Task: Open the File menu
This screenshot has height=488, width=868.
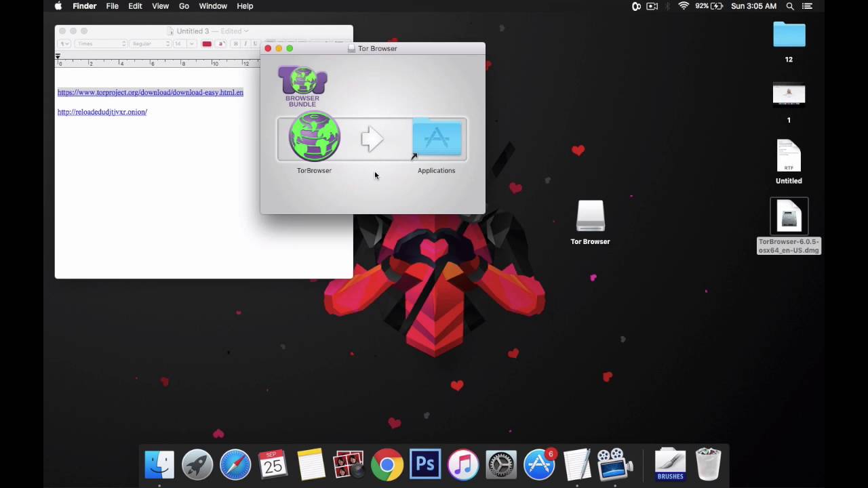Action: tap(113, 6)
